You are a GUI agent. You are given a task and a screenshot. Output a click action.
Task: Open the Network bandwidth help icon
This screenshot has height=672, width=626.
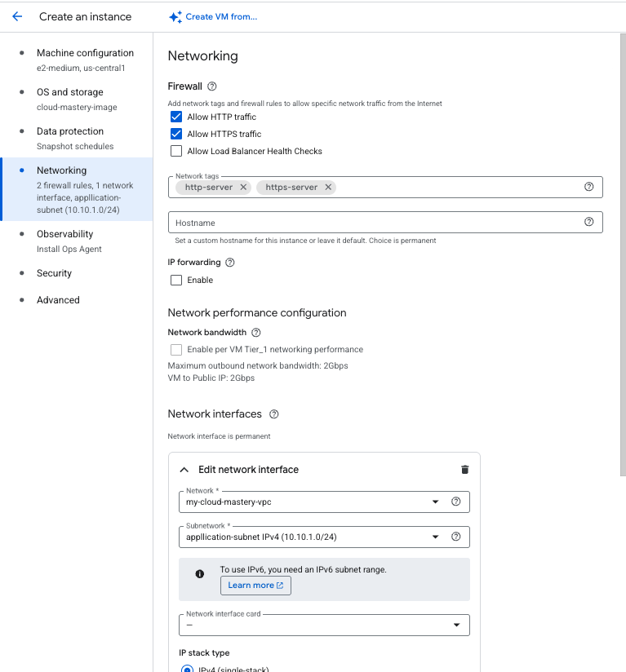pyautogui.click(x=255, y=332)
